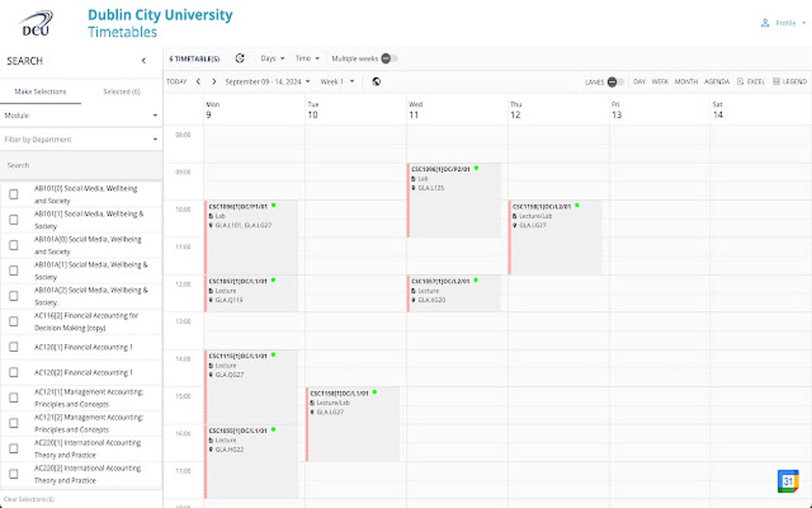Image resolution: width=812 pixels, height=508 pixels.
Task: Check the AC120[1] Financial Accounting 1 checkbox
Action: point(14,347)
